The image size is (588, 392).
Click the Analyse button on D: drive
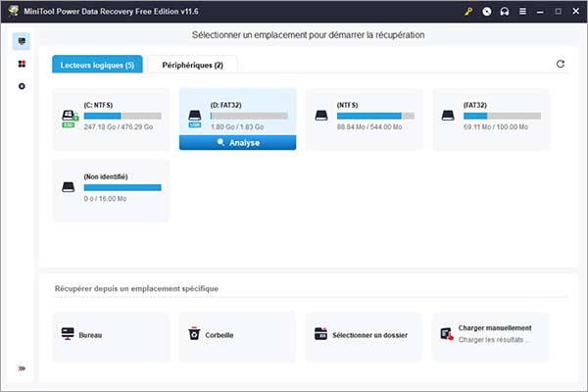coord(237,142)
